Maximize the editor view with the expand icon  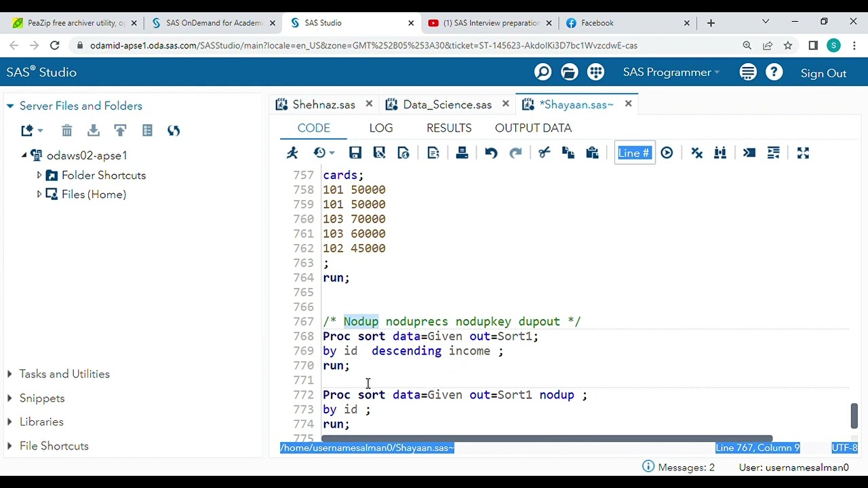click(x=803, y=153)
